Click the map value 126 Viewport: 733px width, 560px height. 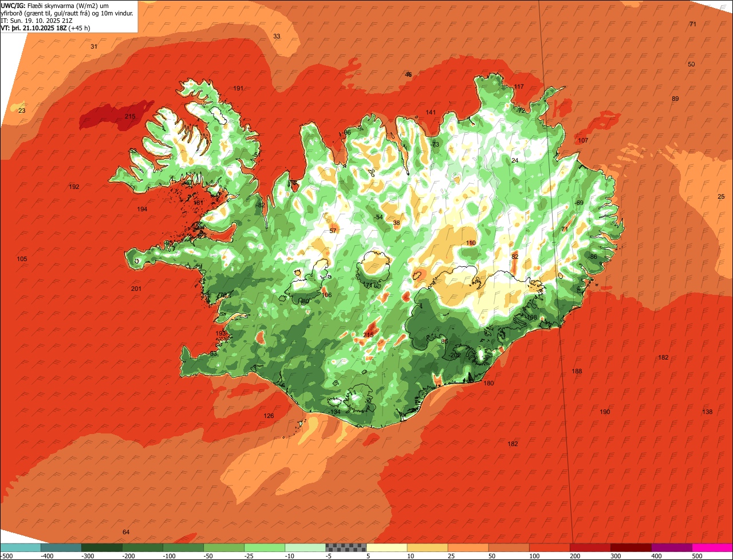point(269,416)
